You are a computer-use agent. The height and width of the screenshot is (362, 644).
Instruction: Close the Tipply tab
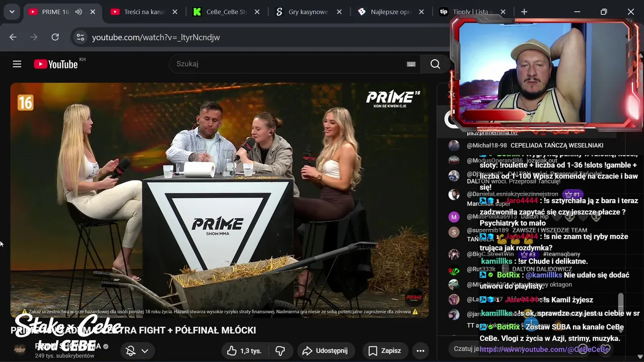(503, 12)
